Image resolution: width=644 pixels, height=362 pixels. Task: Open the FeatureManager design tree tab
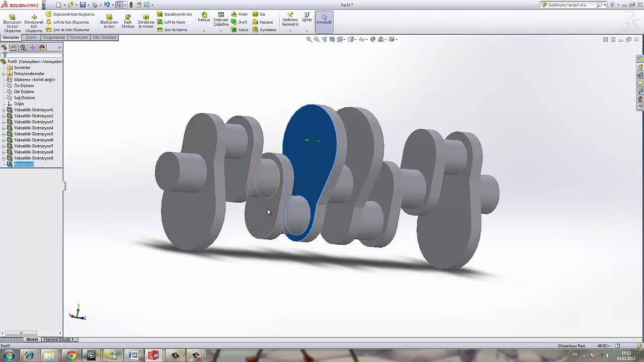click(x=5, y=48)
